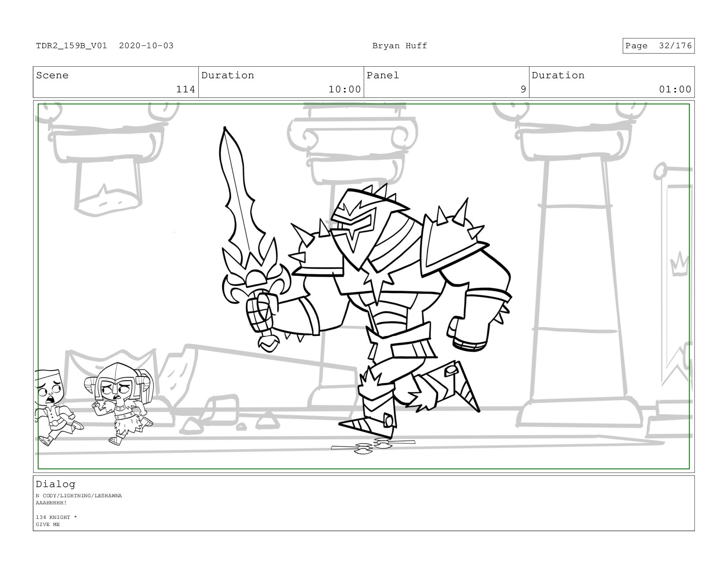Click the N CODY/LIGHTNING/LESHAWNA line

(x=79, y=495)
